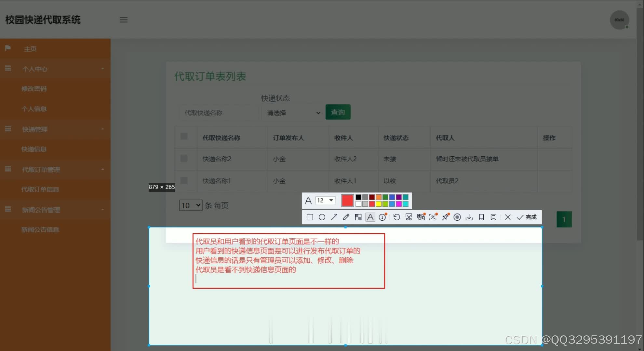This screenshot has width=644, height=351.
Task: Click the bookmark collect icon
Action: pyautogui.click(x=493, y=217)
